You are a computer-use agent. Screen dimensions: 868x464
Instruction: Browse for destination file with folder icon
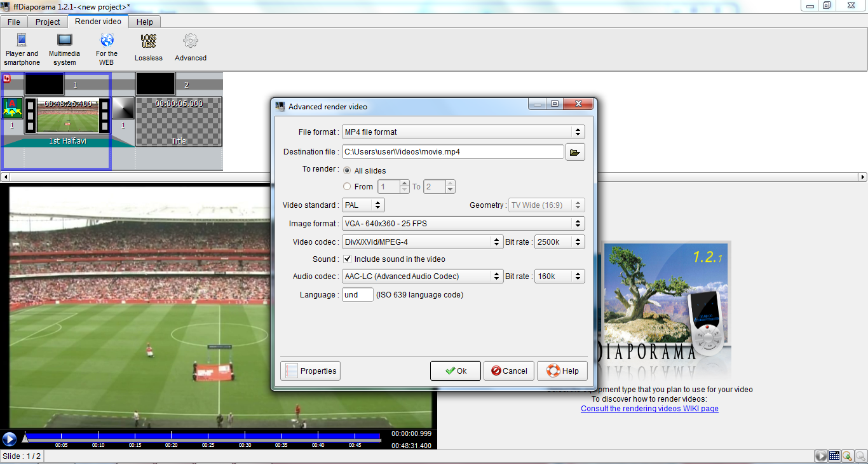(x=575, y=152)
